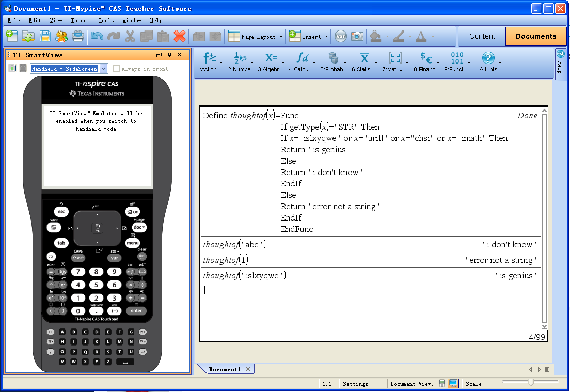Screen dimensions: 570x392
Task: Go to next page arrow icon
Action: [x=215, y=36]
